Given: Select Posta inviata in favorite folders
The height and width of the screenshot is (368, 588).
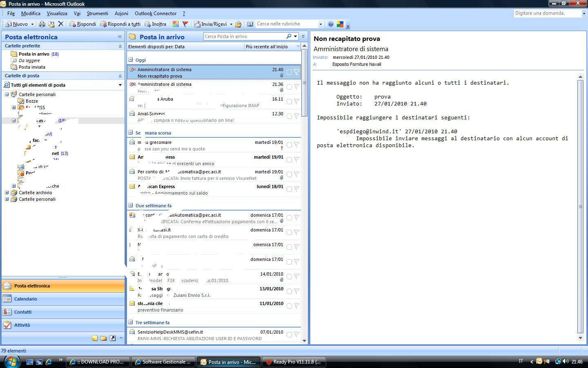Looking at the screenshot, I should 32,67.
